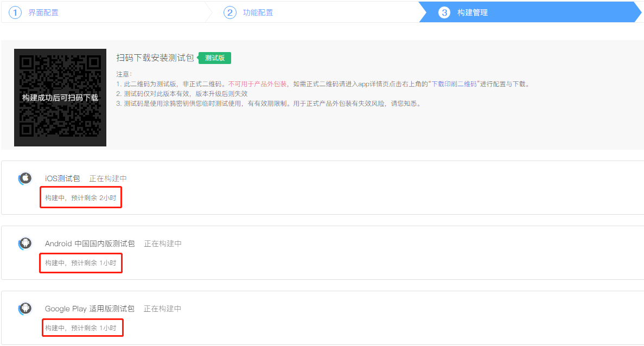Click Android icon for Google Play 适用版测试包

click(25, 308)
